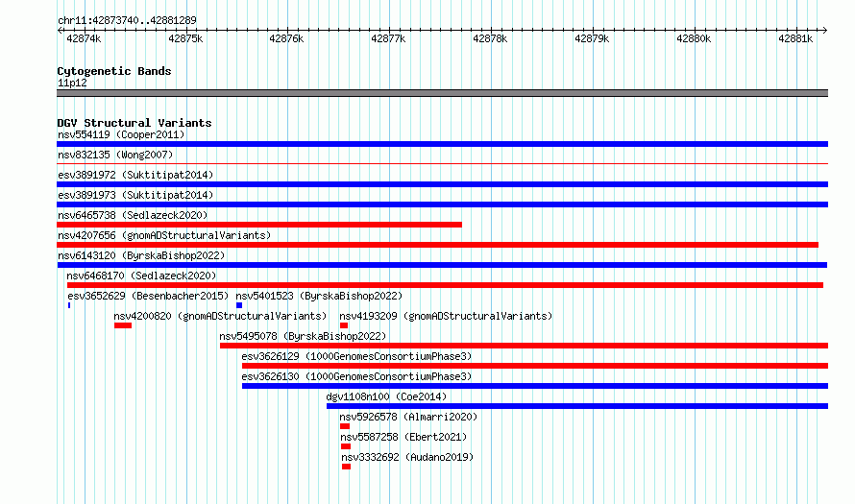855x504 pixels.
Task: Click nsv4193209 (gnomADStructuralVariants) label
Action: click(446, 316)
